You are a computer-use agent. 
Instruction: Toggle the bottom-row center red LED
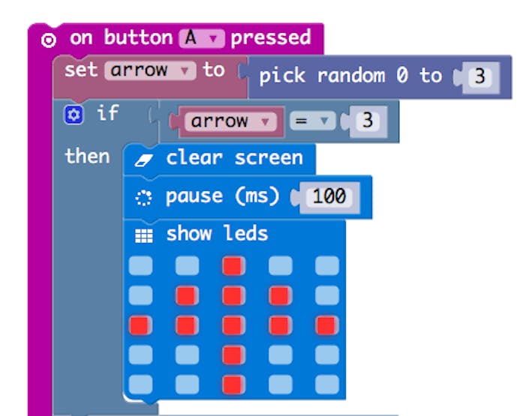(x=233, y=385)
